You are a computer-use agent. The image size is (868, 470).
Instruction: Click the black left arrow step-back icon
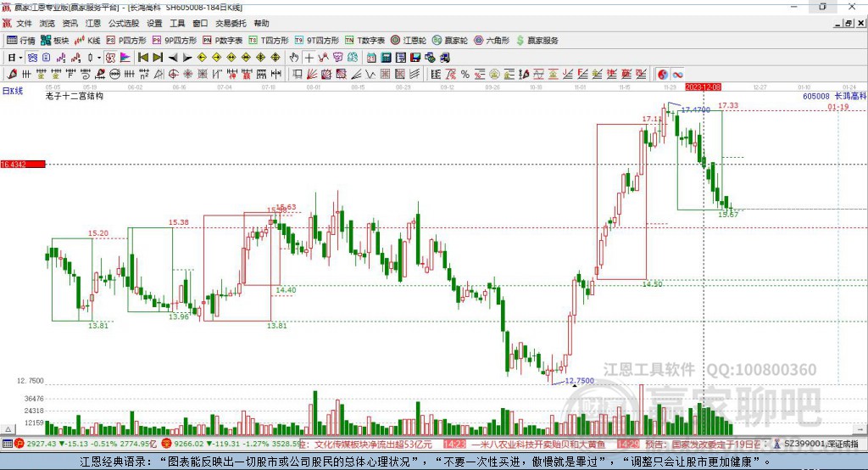pos(173,58)
